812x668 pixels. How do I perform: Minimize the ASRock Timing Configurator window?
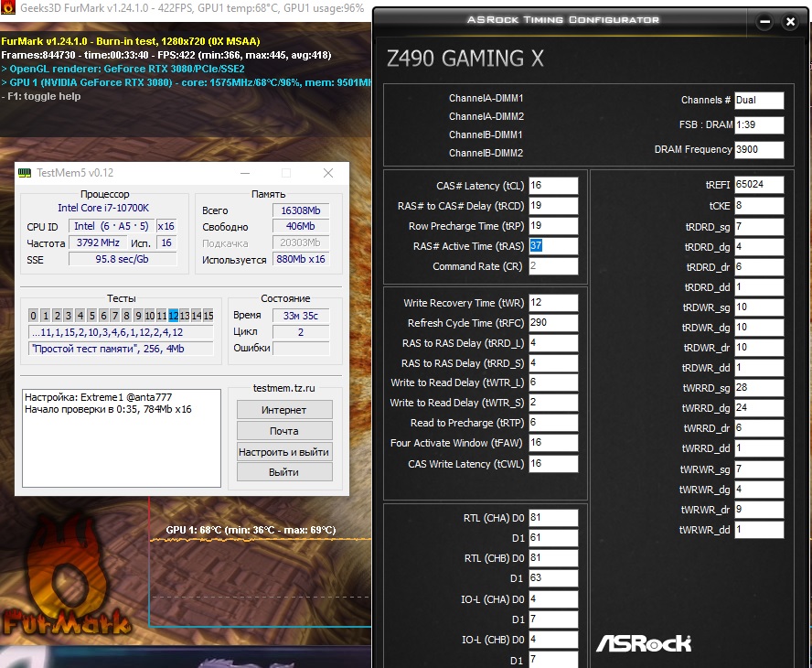[x=764, y=22]
